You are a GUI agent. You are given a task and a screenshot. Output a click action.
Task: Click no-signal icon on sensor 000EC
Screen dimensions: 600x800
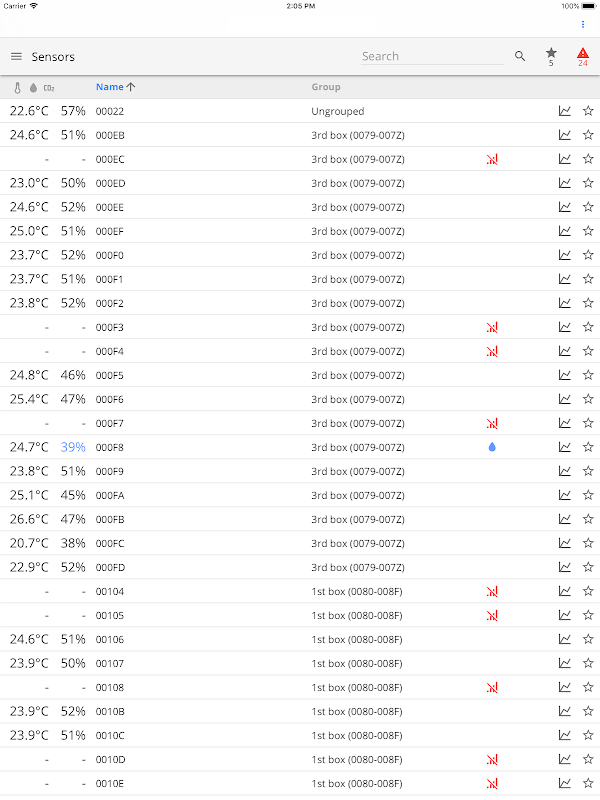coord(492,159)
